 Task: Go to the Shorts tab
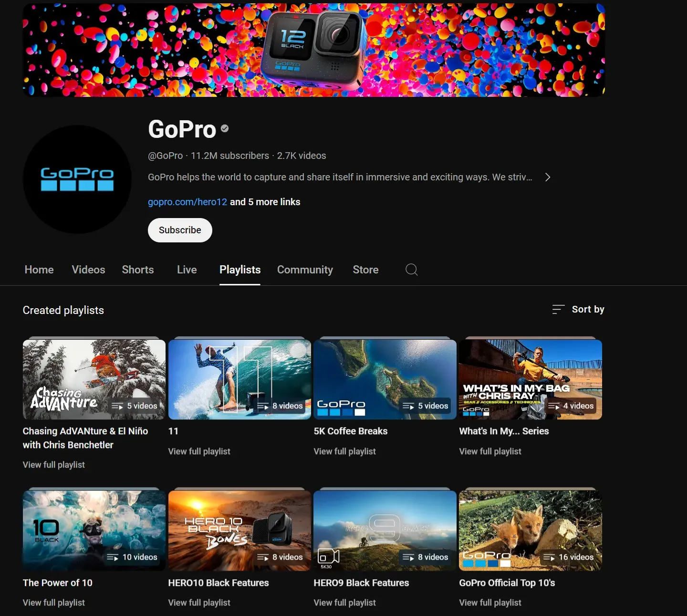[x=138, y=270]
